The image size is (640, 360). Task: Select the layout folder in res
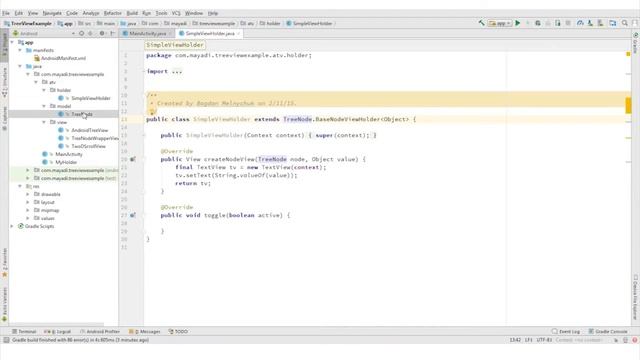tap(44, 202)
